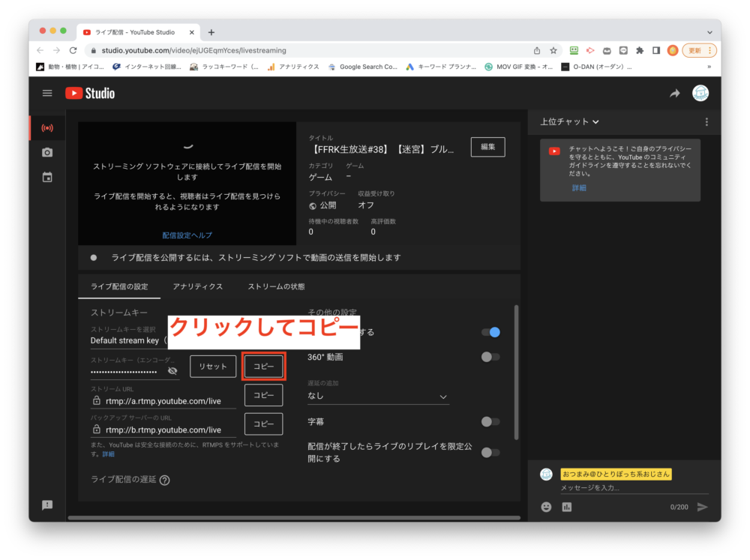
Task: Click the browser forward arrow
Action: pos(56,50)
